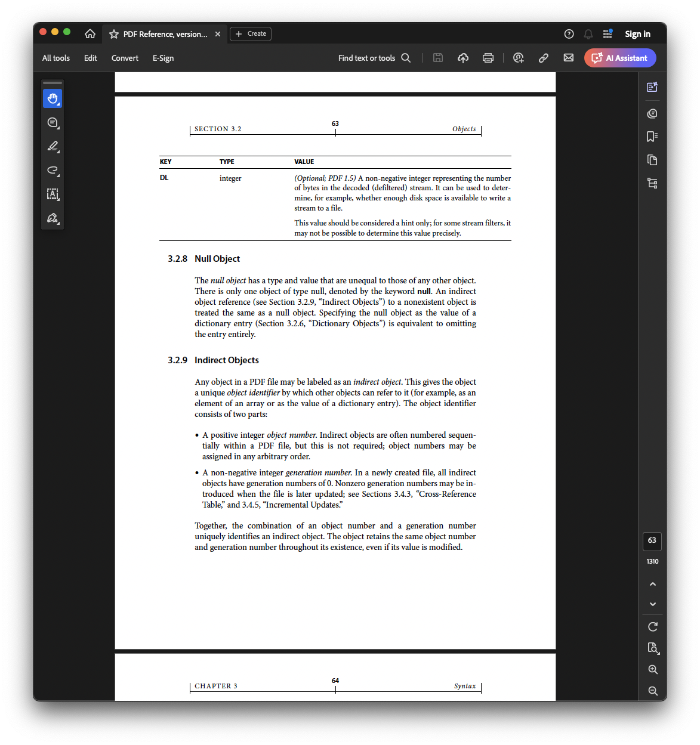Screen dimensions: 700x745
Task: Save the document to cloud
Action: 463,58
